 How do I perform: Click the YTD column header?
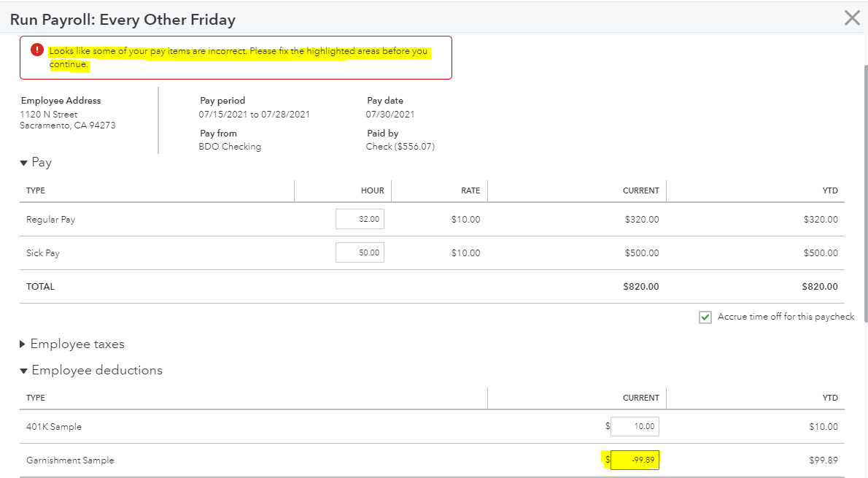point(831,190)
